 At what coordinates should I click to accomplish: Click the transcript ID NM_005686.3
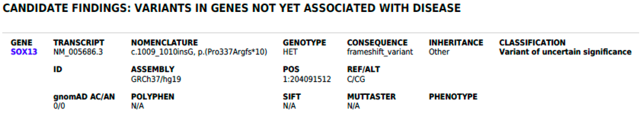click(x=78, y=52)
